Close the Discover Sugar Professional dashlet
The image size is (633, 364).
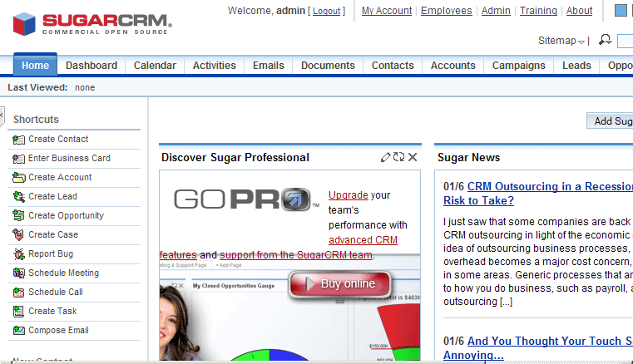coord(413,157)
